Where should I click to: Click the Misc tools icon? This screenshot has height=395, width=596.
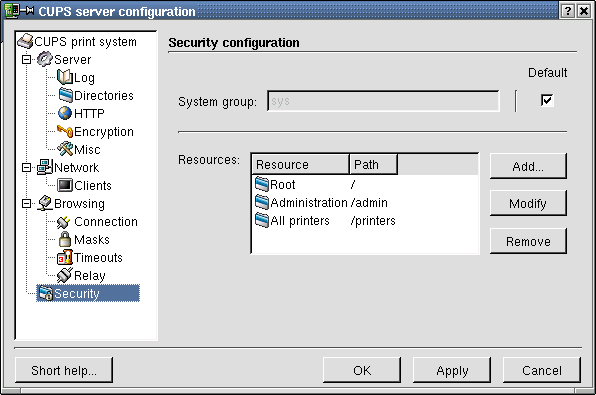click(65, 149)
